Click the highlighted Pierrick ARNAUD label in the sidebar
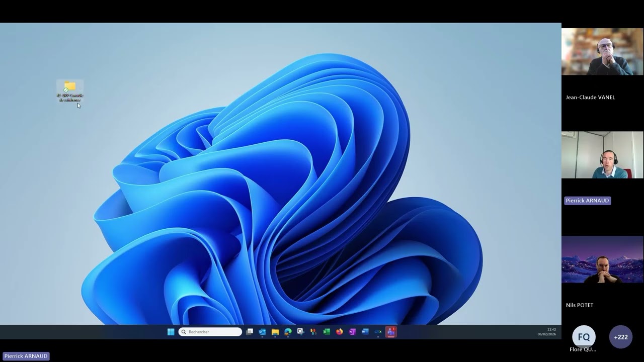644x362 pixels. click(x=587, y=201)
